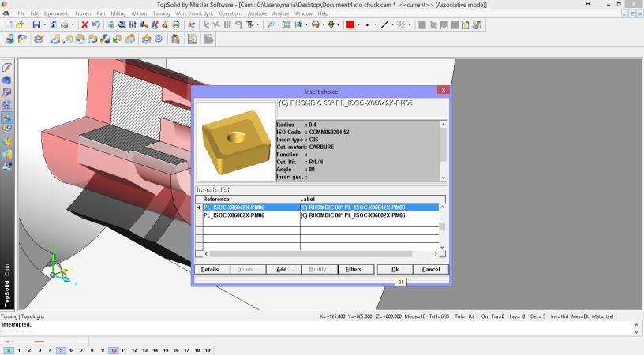This screenshot has height=355, width=644.
Task: Open the point style dropdown arrow
Action: point(376,25)
